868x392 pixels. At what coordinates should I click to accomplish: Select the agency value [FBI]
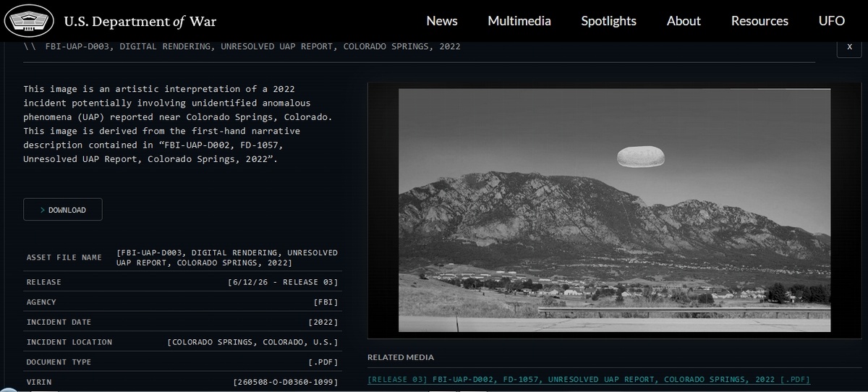pyautogui.click(x=325, y=302)
